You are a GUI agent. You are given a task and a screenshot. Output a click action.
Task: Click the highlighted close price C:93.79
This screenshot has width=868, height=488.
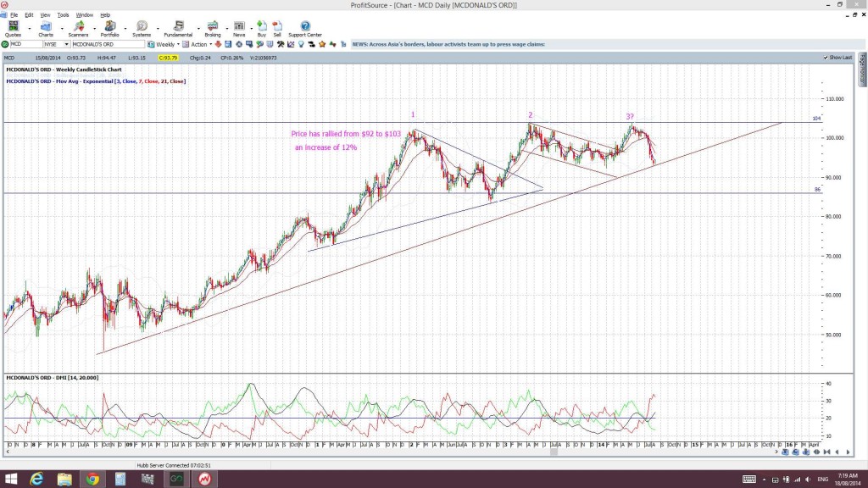(x=168, y=58)
